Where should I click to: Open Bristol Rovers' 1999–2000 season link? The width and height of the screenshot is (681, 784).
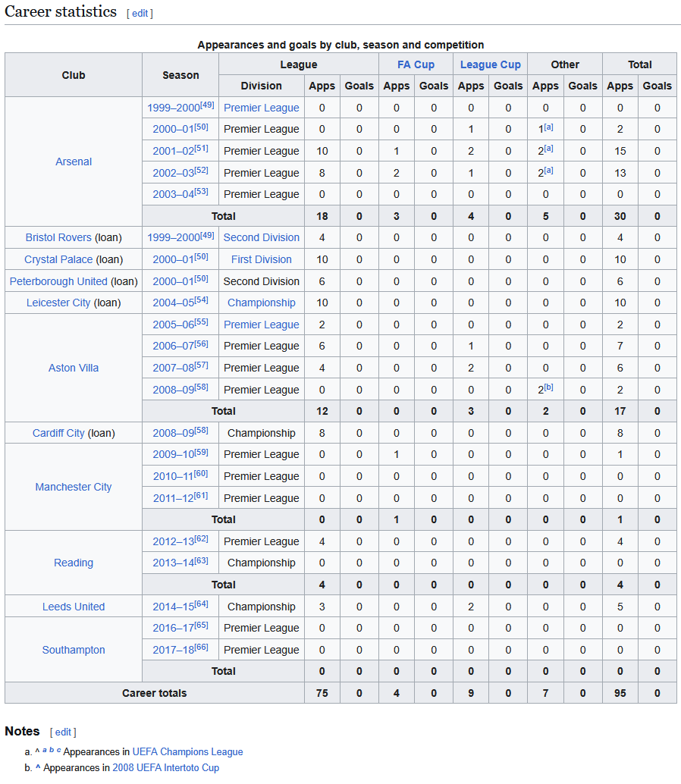[x=174, y=237]
